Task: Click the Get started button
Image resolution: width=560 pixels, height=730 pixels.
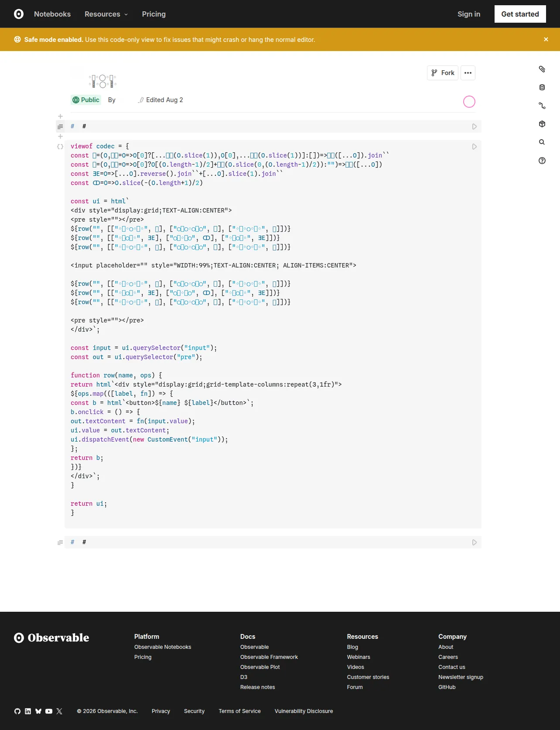Action: point(520,14)
